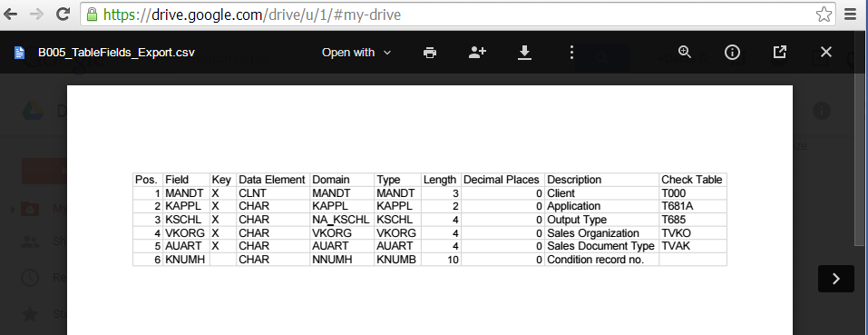The image size is (868, 335).
Task: Reload the page with refresh icon
Action: click(63, 15)
